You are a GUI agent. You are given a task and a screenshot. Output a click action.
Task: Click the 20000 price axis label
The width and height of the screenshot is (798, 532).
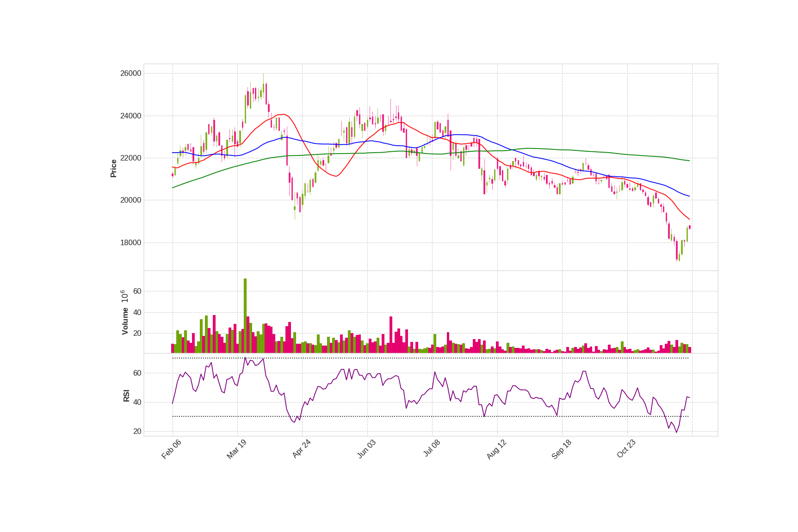coord(130,200)
